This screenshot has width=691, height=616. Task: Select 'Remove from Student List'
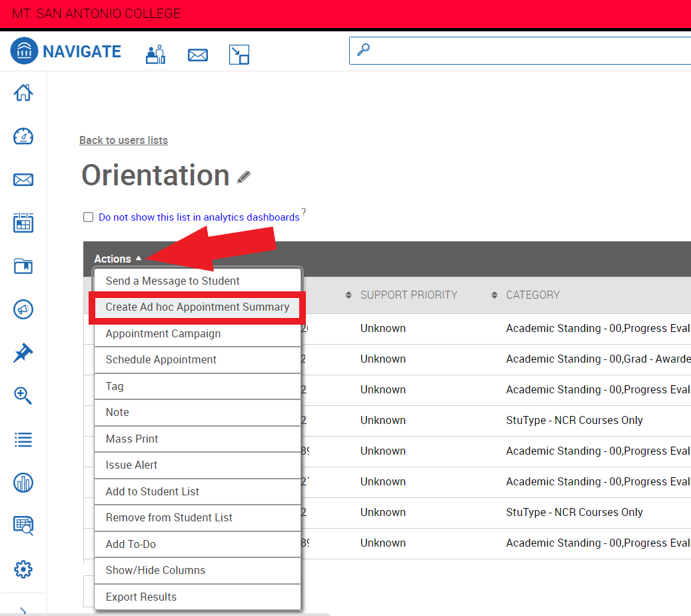point(197,518)
